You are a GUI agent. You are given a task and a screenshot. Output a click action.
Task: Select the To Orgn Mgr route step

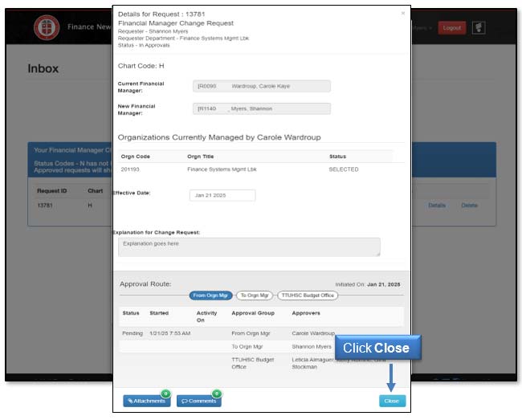(x=255, y=296)
